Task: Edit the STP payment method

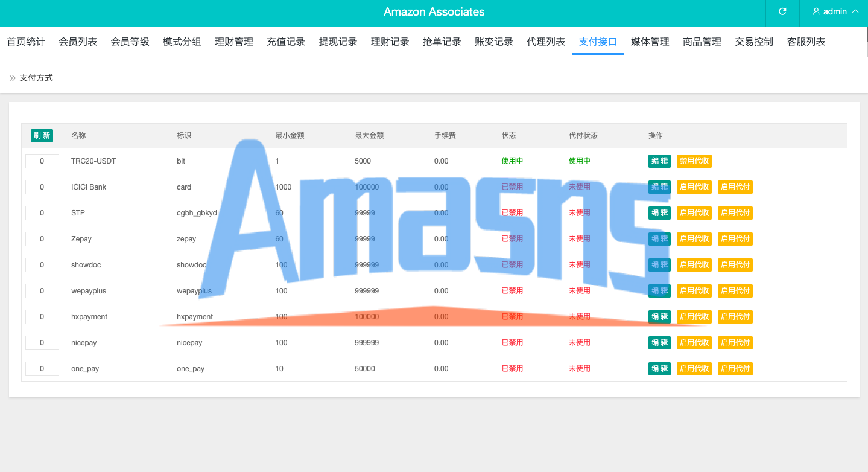Action: (659, 212)
